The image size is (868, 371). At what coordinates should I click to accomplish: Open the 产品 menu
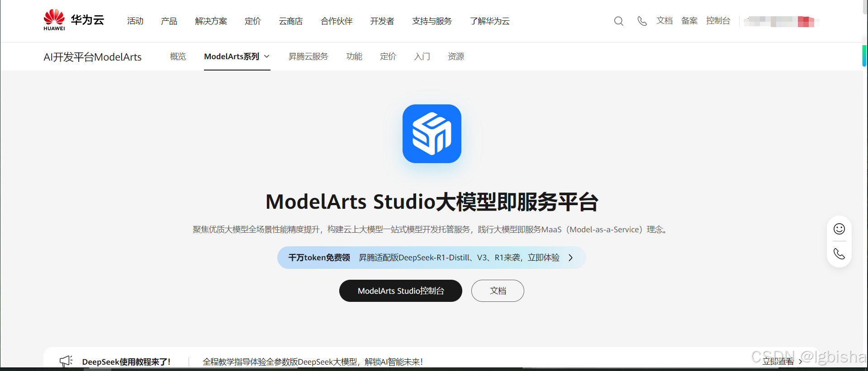click(x=169, y=21)
